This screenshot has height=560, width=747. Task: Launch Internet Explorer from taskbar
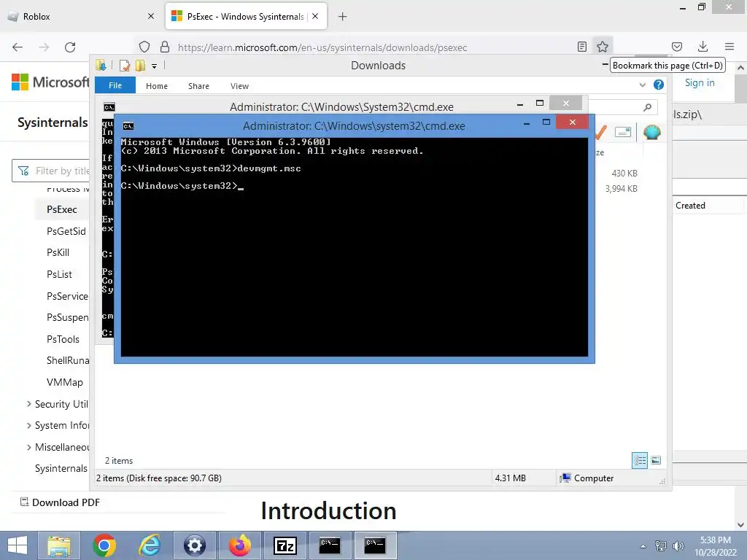click(150, 545)
